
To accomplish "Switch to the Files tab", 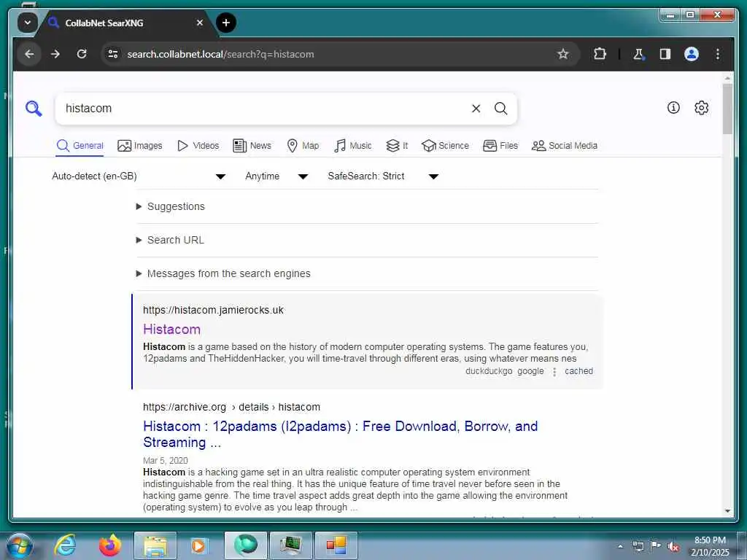I will pyautogui.click(x=500, y=146).
